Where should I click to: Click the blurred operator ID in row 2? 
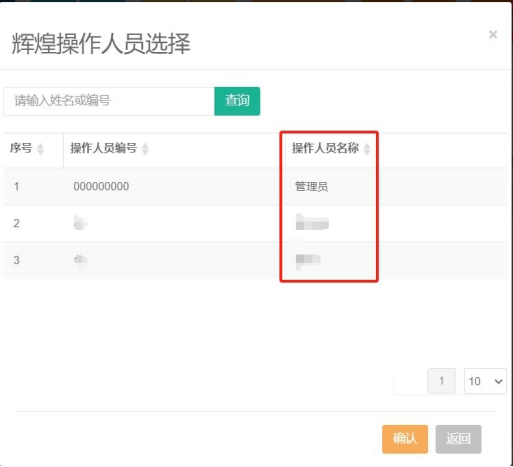pyautogui.click(x=81, y=223)
